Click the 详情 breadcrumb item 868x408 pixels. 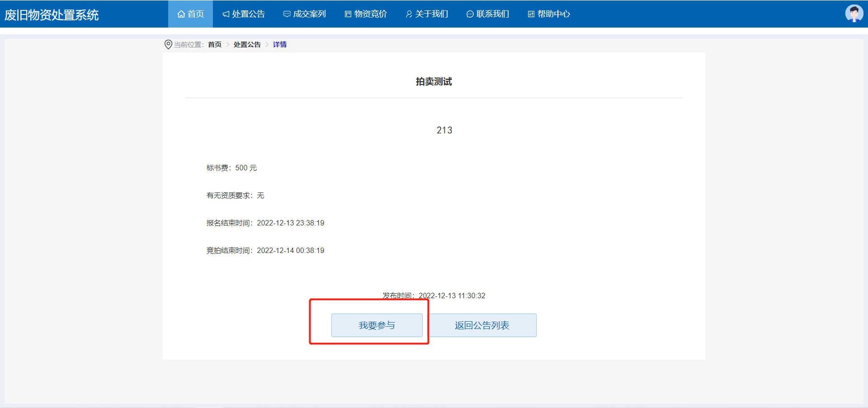click(x=279, y=44)
